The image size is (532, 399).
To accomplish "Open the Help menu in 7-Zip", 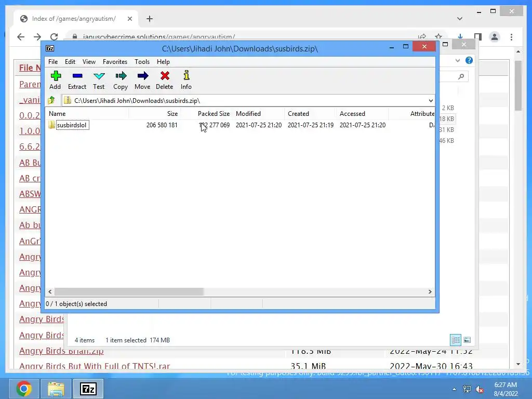I will pyautogui.click(x=163, y=62).
